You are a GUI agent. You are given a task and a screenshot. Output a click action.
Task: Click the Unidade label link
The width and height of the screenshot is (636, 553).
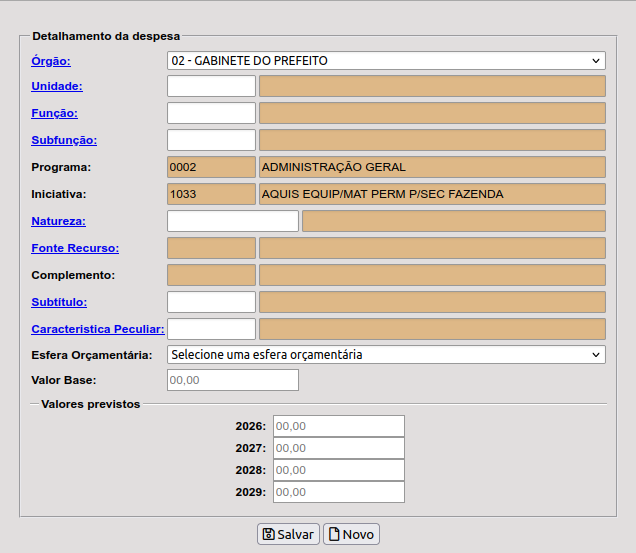pyautogui.click(x=56, y=86)
